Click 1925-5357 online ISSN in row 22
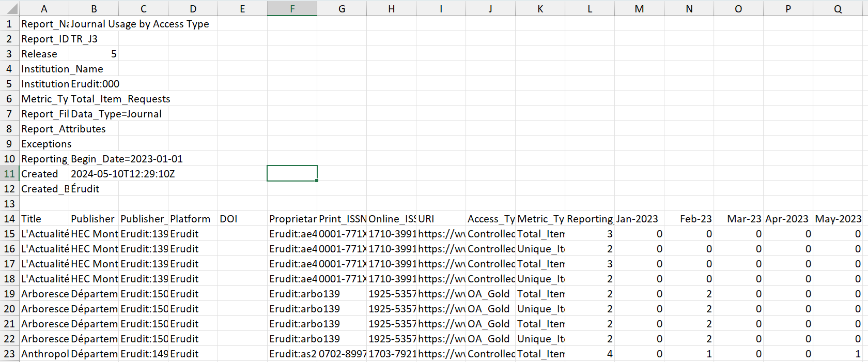This screenshot has height=362, width=868. coord(392,339)
